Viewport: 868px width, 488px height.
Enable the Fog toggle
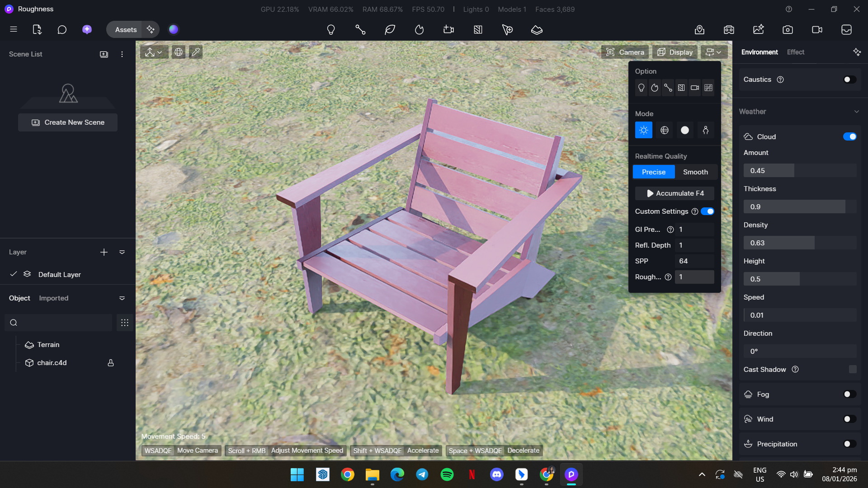(x=849, y=394)
